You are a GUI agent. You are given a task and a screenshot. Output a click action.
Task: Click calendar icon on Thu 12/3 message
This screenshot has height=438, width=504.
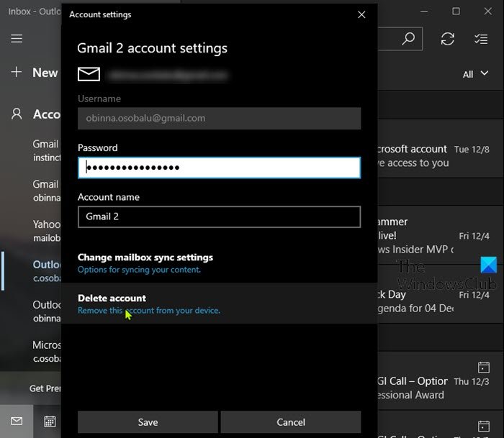(x=483, y=367)
